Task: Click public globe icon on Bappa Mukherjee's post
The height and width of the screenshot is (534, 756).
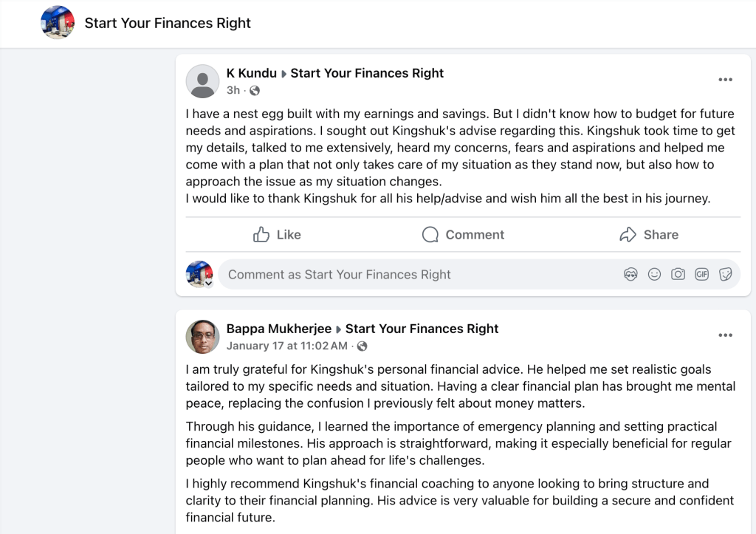Action: click(x=362, y=346)
